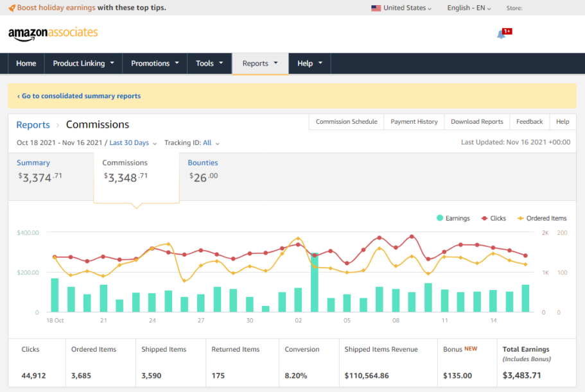Switch to the Bounties tab

(203, 163)
